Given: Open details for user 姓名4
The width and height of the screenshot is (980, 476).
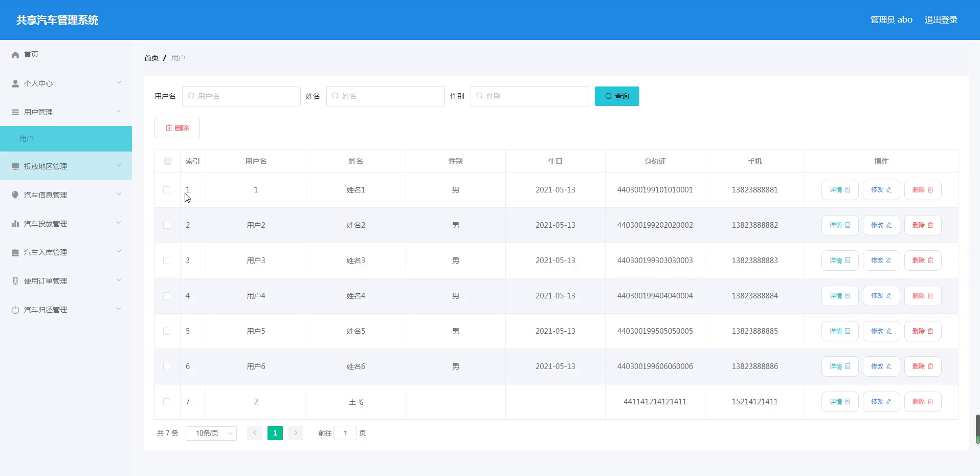Looking at the screenshot, I should point(840,296).
